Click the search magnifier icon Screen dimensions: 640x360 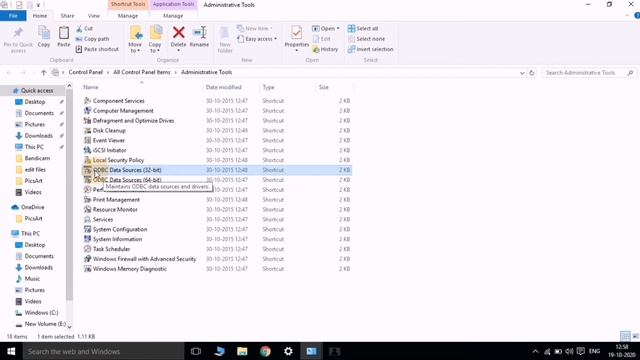coord(630,73)
